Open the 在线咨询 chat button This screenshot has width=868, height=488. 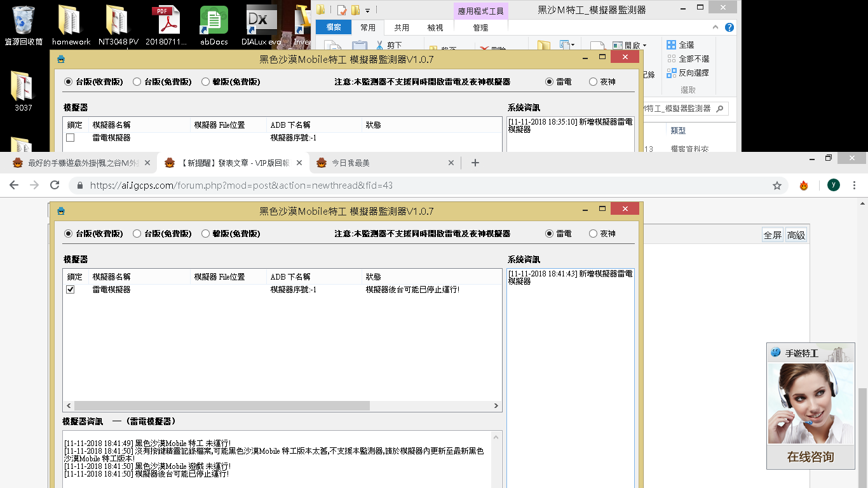810,457
